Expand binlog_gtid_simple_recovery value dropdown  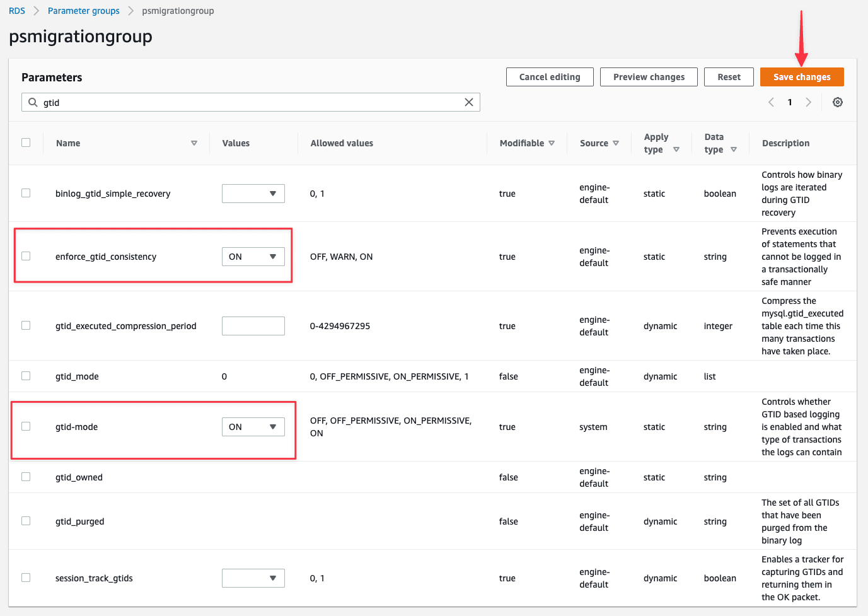253,194
